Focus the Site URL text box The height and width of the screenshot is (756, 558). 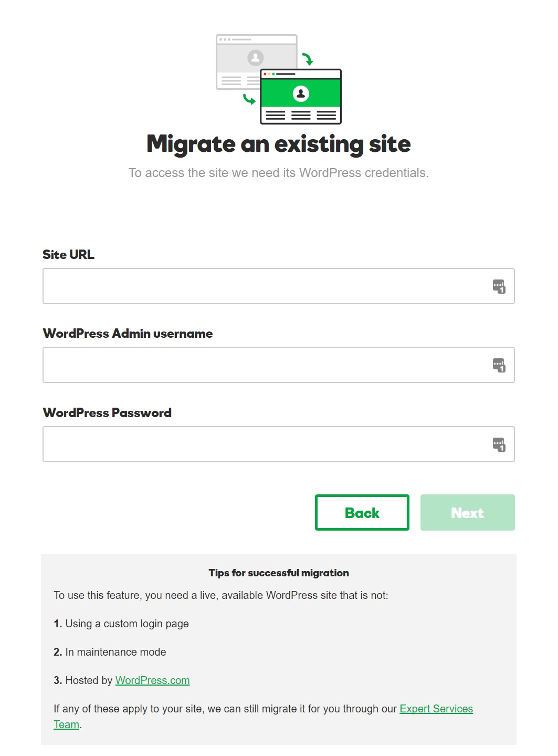tap(279, 286)
